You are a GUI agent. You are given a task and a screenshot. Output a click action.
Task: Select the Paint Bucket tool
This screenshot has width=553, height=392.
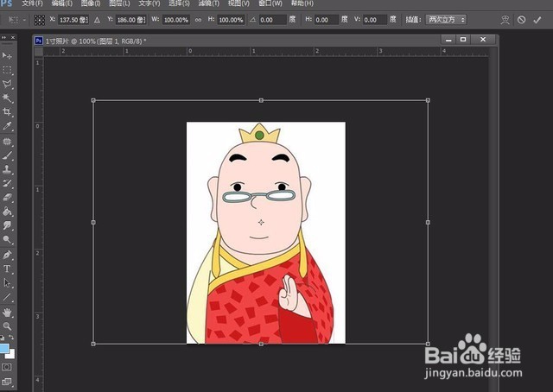(x=7, y=212)
